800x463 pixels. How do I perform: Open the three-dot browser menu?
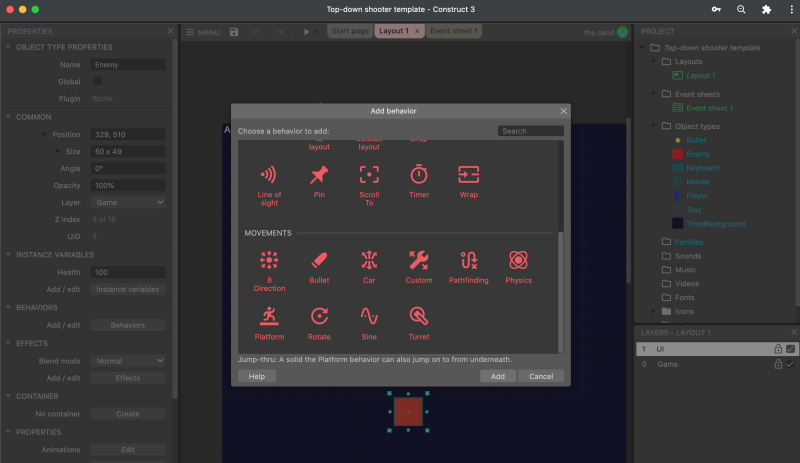click(x=791, y=9)
